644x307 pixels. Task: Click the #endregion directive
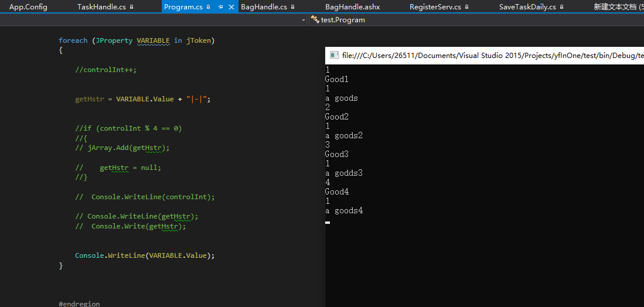(79, 304)
